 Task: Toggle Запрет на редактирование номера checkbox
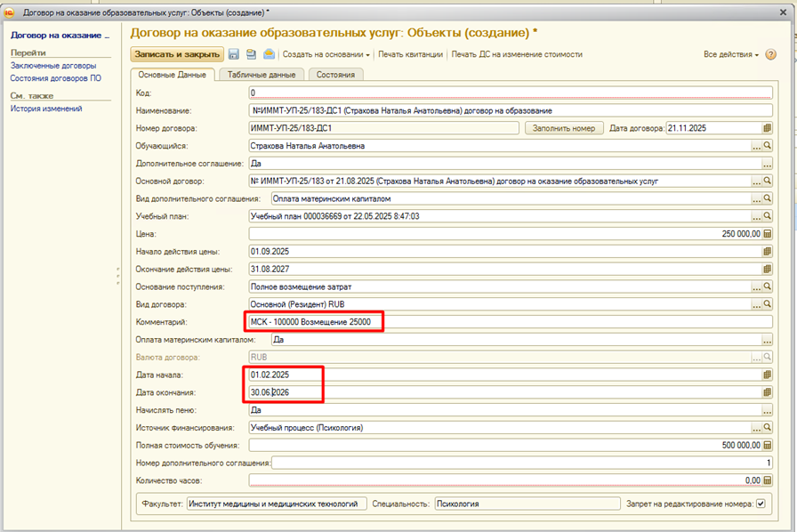(760, 503)
